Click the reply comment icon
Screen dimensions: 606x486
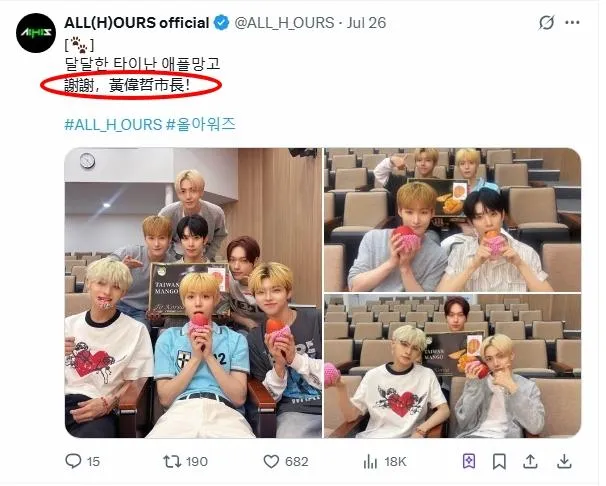(73, 461)
